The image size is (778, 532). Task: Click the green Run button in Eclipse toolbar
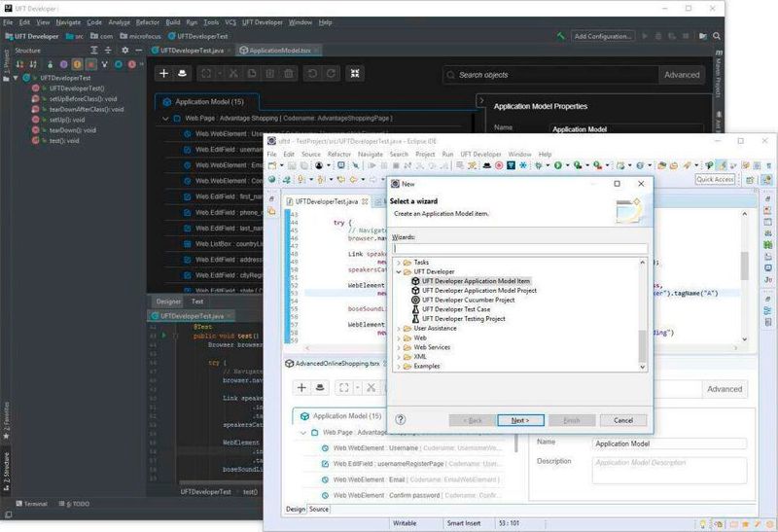tap(558, 165)
